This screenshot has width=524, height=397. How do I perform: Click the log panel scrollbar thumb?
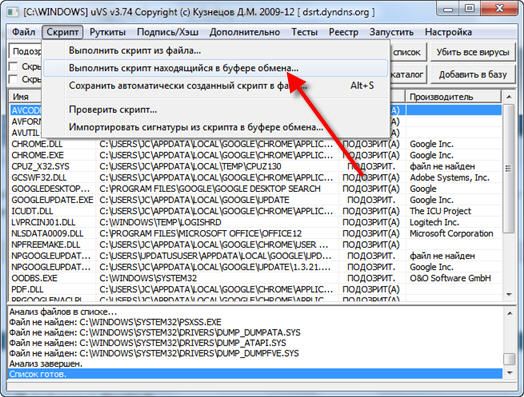(509, 359)
